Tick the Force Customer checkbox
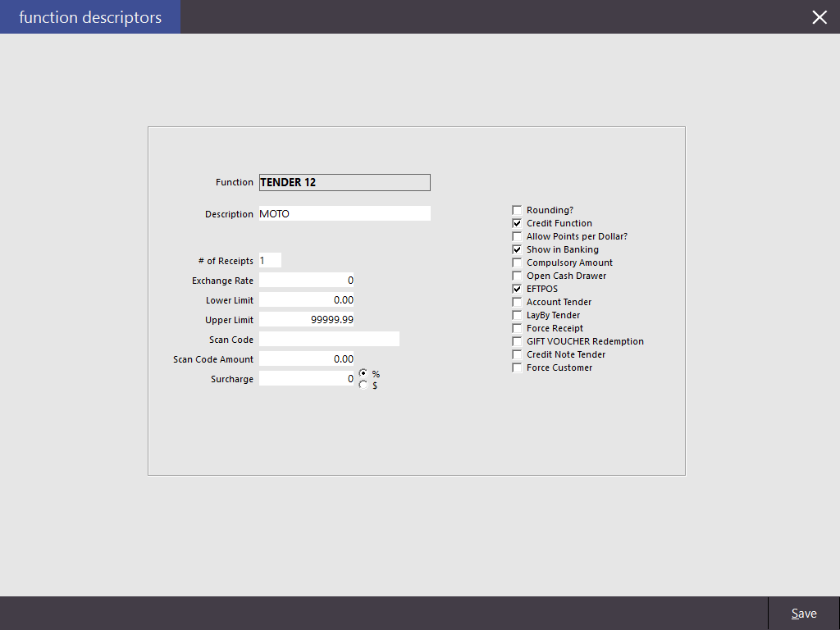The height and width of the screenshot is (630, 840). pyautogui.click(x=517, y=367)
